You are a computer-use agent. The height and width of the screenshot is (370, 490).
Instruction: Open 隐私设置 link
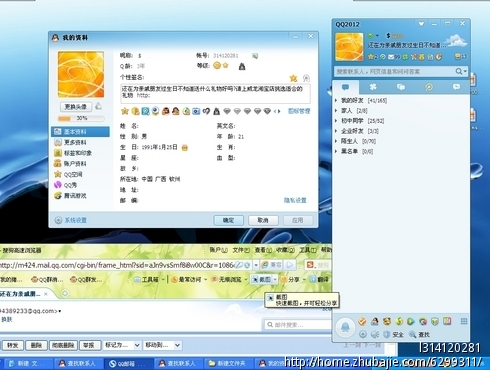tap(295, 200)
